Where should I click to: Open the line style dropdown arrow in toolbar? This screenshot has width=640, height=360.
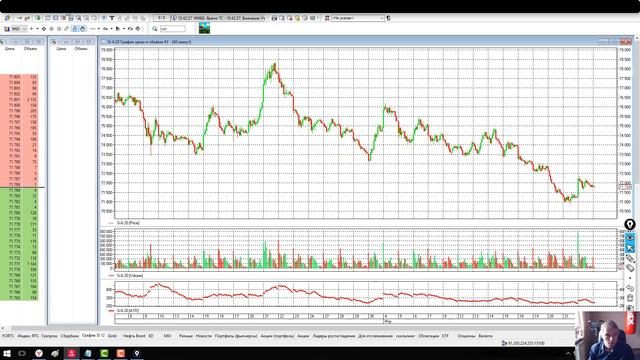click(99, 29)
